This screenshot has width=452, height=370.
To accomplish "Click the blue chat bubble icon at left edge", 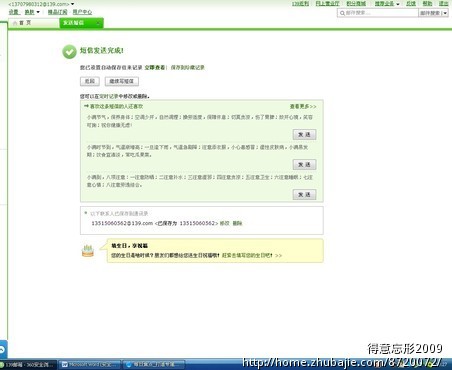I will tap(3, 350).
